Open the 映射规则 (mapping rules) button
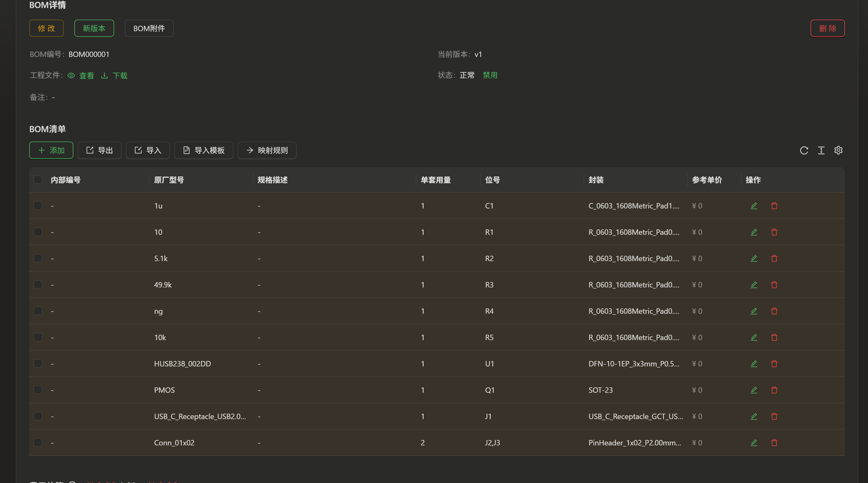The width and height of the screenshot is (868, 483). (267, 150)
